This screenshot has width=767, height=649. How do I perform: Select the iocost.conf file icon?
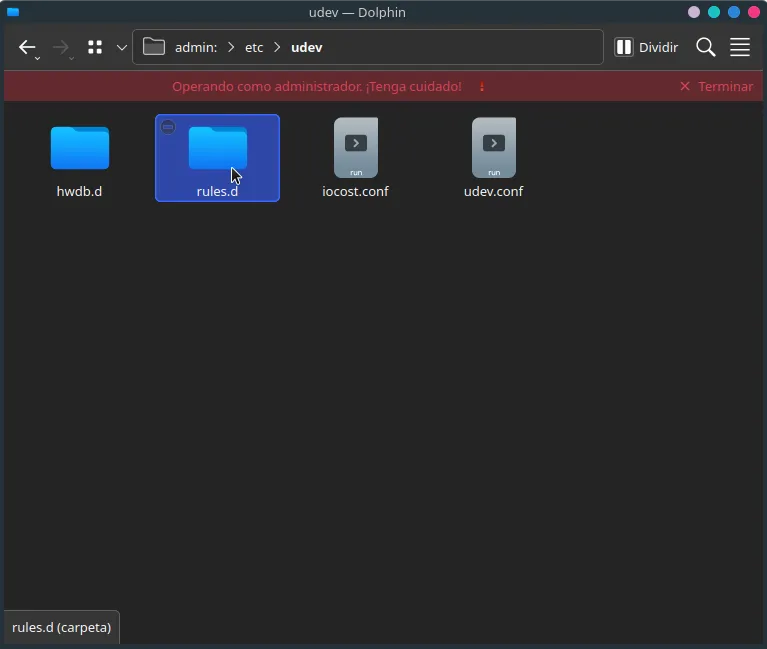(x=356, y=147)
